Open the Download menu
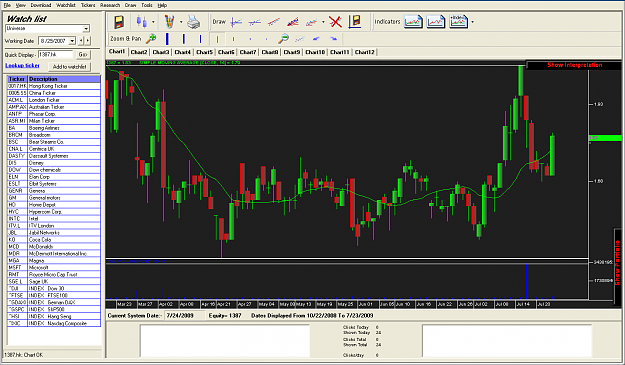 (41, 5)
